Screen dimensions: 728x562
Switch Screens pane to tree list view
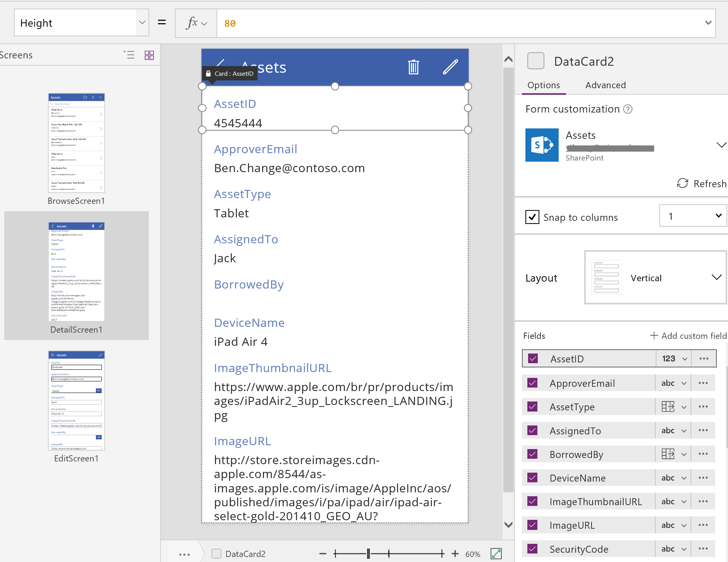(x=129, y=55)
